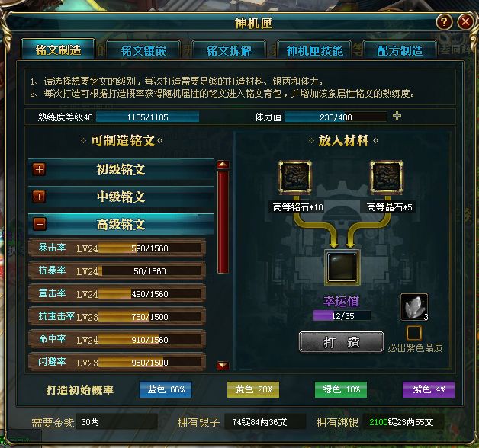
Task: Select the 闪避率 inscription entry
Action: [x=117, y=362]
